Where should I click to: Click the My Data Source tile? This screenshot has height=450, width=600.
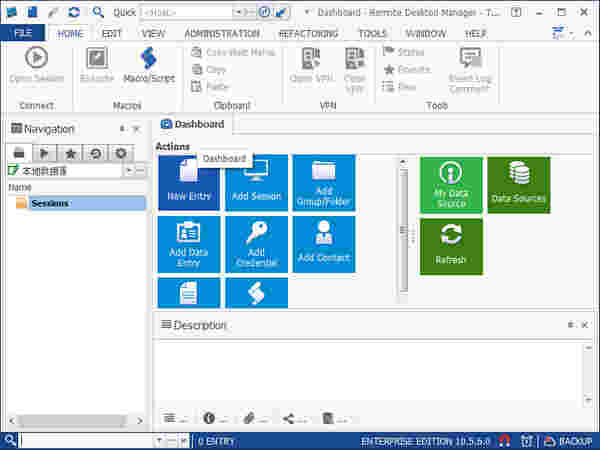(450, 184)
